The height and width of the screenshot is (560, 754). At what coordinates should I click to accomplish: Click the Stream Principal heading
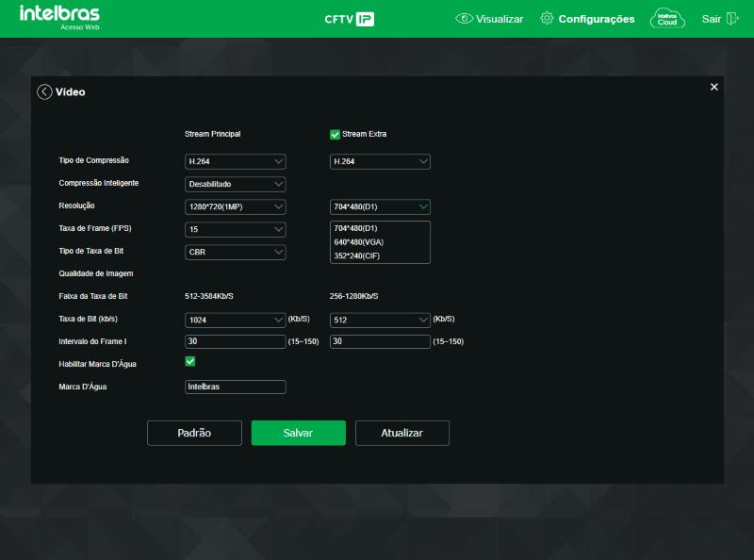[213, 134]
